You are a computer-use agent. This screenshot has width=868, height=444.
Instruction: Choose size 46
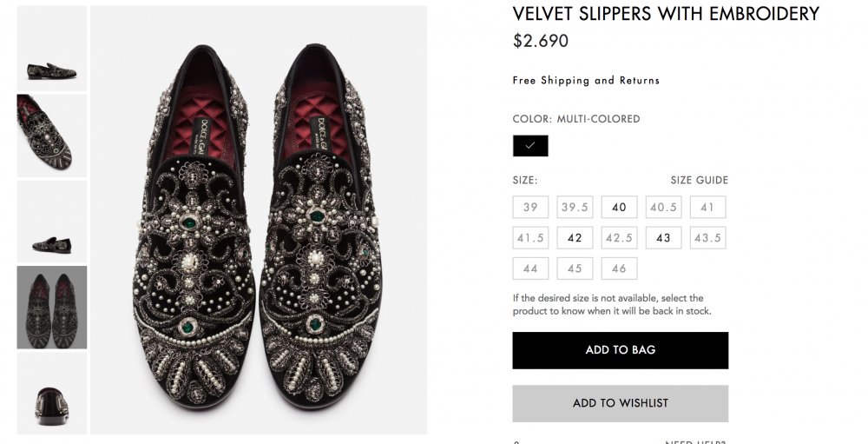(x=619, y=268)
